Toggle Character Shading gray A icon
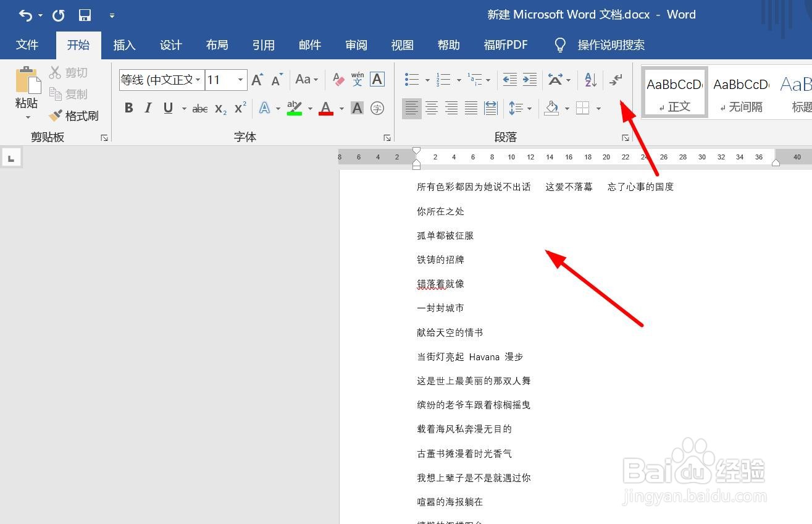Screen dimensions: 812x524 tap(357, 108)
